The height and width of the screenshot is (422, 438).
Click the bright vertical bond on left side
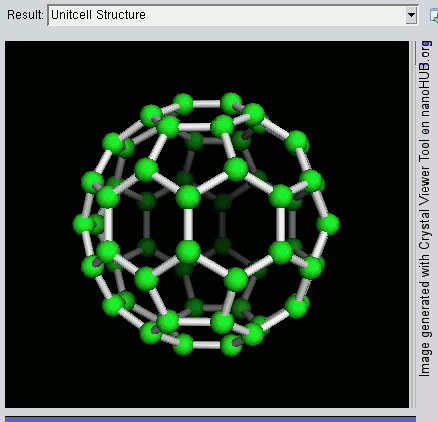[108, 224]
